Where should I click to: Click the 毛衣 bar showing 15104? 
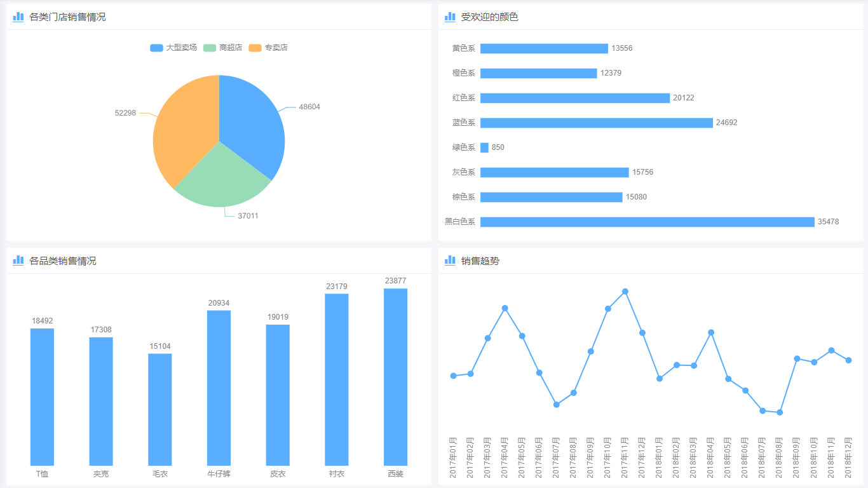[x=159, y=409]
